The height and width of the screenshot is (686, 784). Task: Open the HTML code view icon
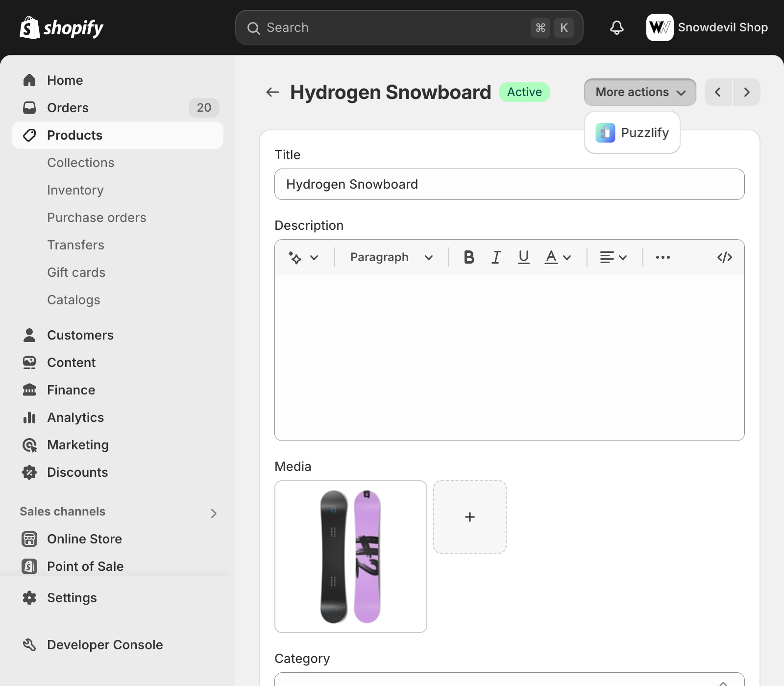724,257
